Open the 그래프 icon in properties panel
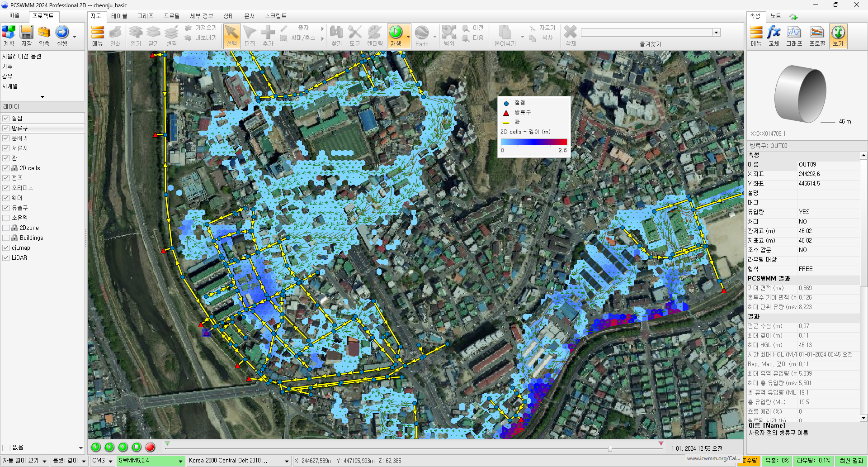 tap(794, 33)
